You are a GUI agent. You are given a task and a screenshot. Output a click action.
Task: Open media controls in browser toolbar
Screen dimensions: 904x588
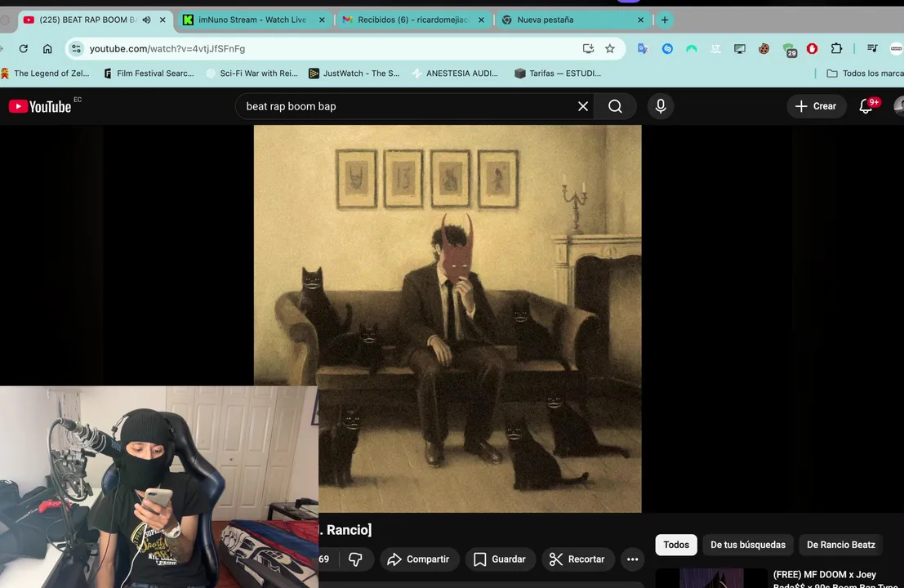pos(872,48)
